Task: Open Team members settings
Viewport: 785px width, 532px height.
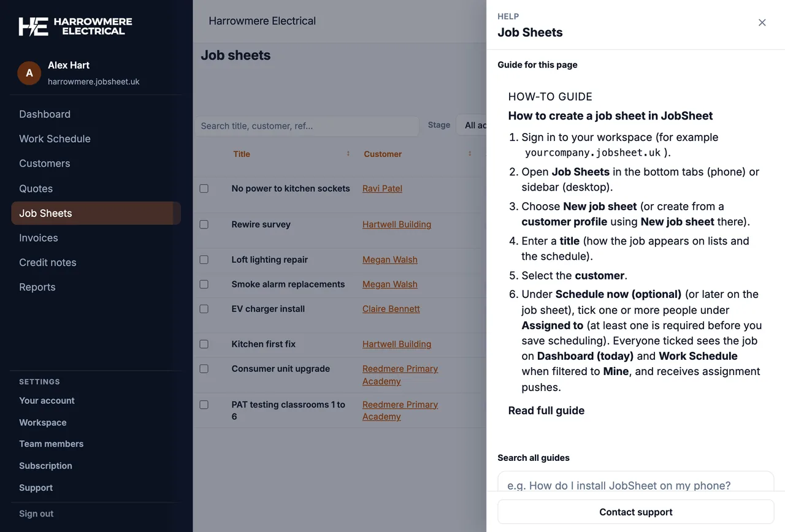Action: tap(51, 444)
